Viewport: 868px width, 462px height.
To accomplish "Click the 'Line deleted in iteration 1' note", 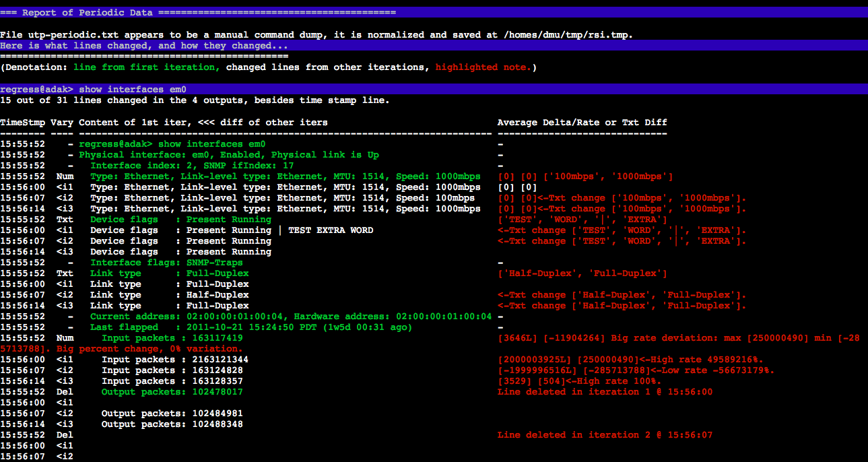I will (605, 392).
